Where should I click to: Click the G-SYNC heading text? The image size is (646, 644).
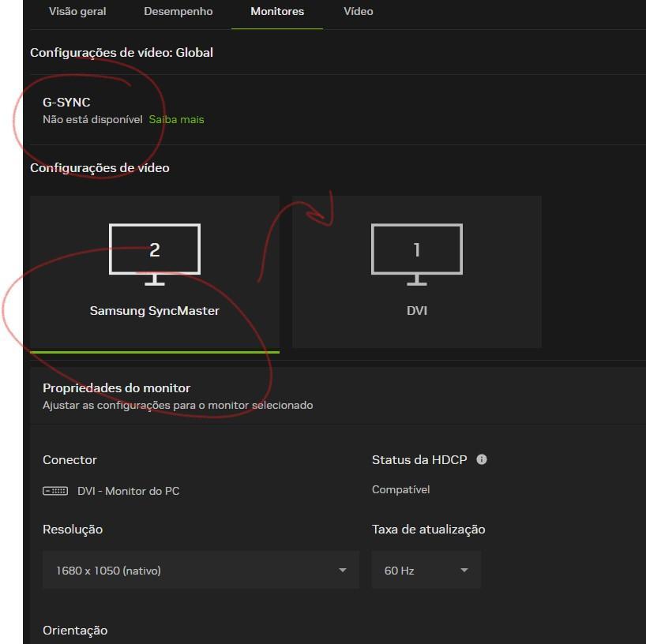(66, 102)
